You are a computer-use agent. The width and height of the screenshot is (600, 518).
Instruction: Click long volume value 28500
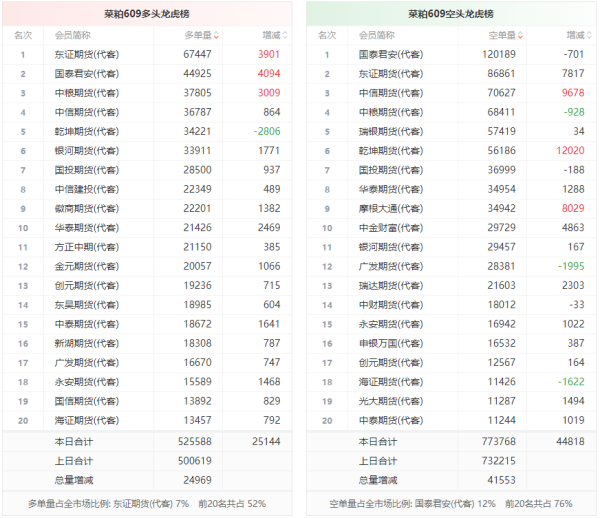197,170
